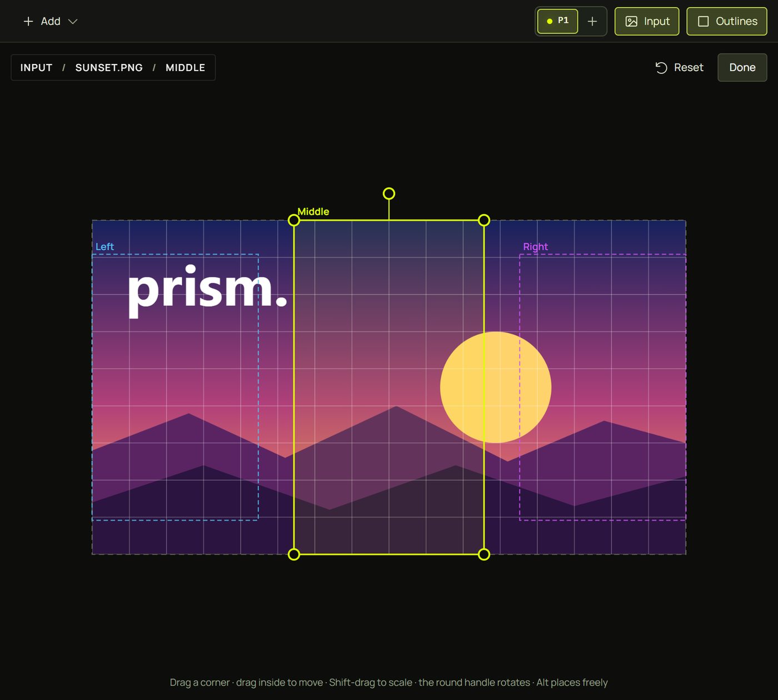Click bottom-left corner handle of Middle region
The width and height of the screenshot is (778, 700).
click(294, 554)
